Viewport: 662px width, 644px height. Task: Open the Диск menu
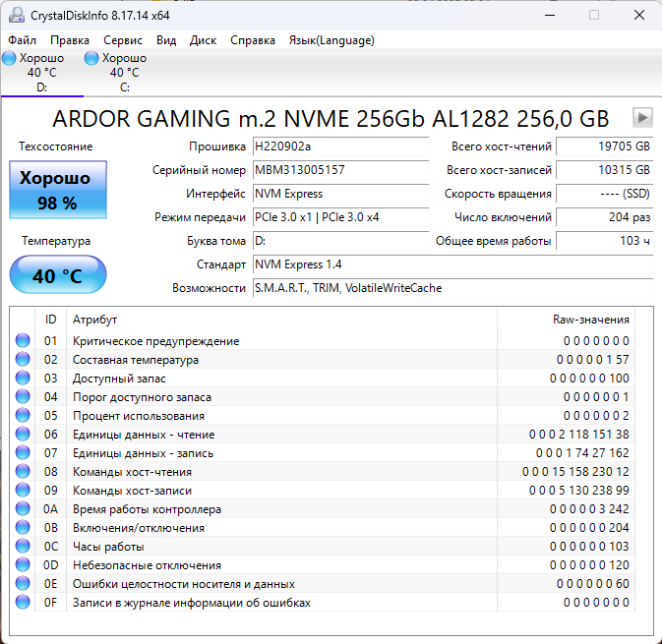pos(203,40)
